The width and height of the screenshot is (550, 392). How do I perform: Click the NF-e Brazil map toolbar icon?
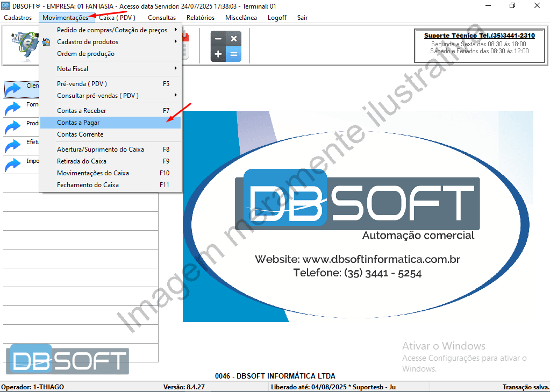[x=23, y=45]
